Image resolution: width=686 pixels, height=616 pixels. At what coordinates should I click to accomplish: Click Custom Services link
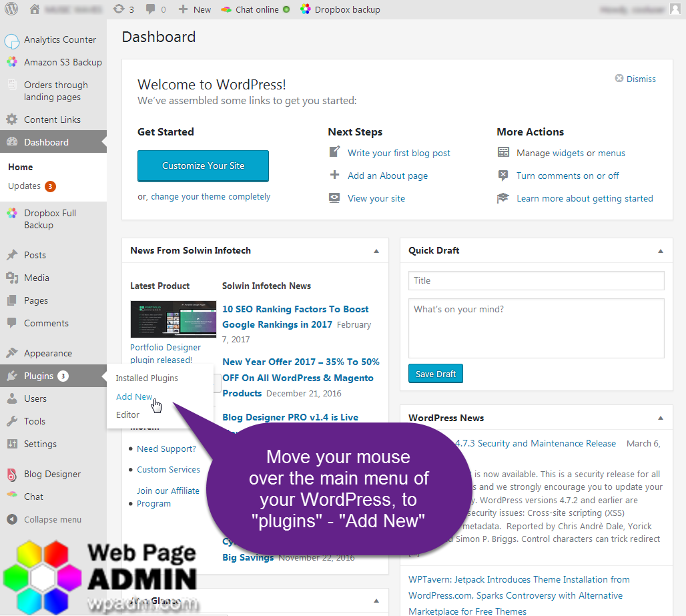click(168, 469)
